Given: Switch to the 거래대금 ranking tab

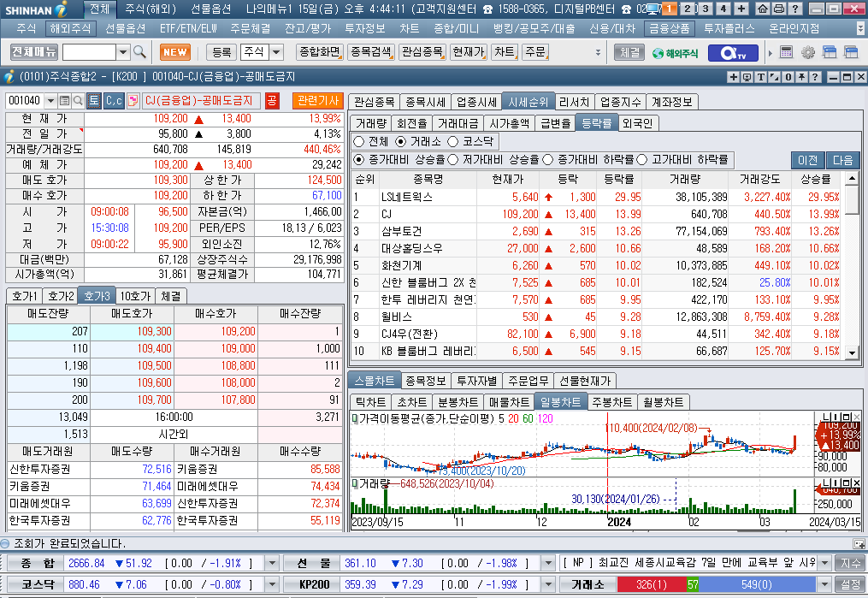Looking at the screenshot, I should coord(458,123).
